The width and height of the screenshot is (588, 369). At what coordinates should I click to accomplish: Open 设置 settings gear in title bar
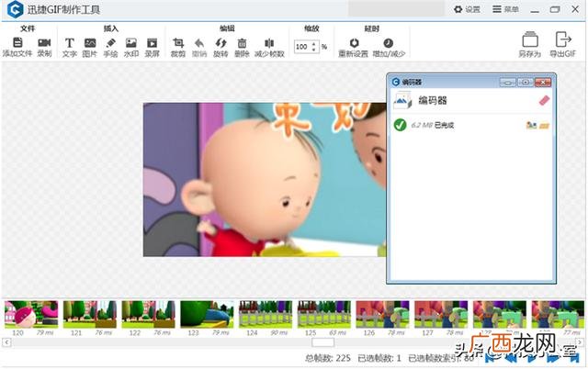pos(467,9)
